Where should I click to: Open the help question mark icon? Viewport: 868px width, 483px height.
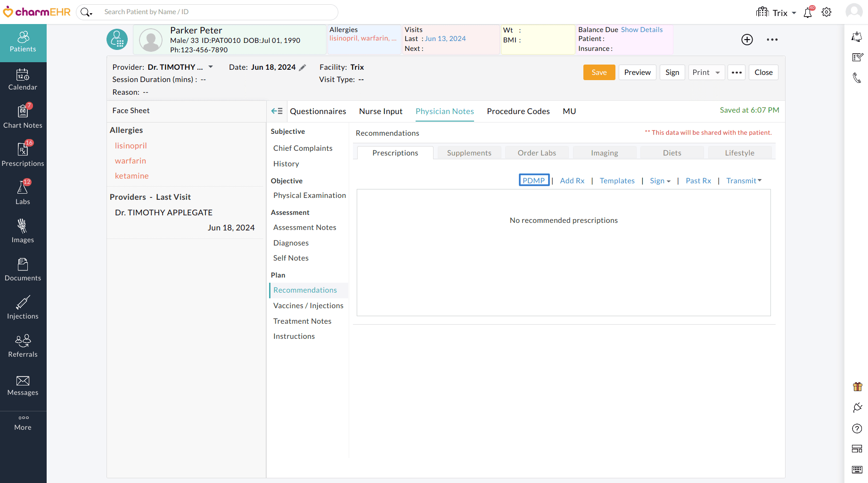857,429
